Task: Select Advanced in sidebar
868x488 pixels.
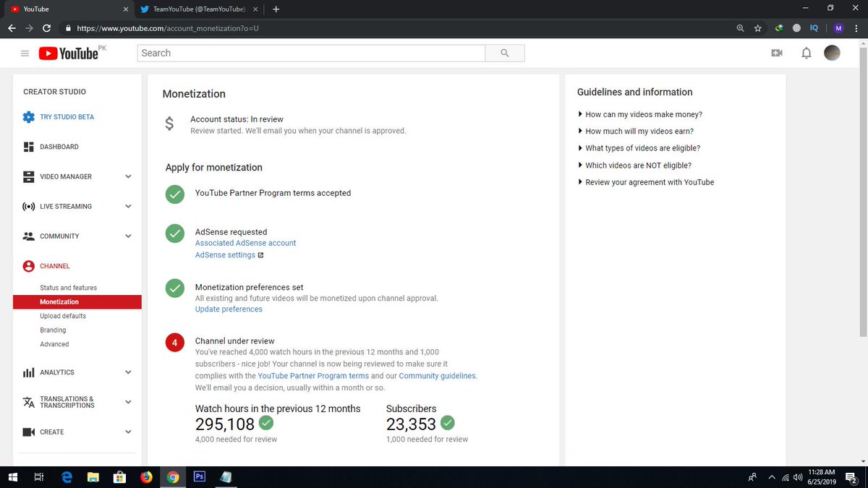Action: coord(54,344)
